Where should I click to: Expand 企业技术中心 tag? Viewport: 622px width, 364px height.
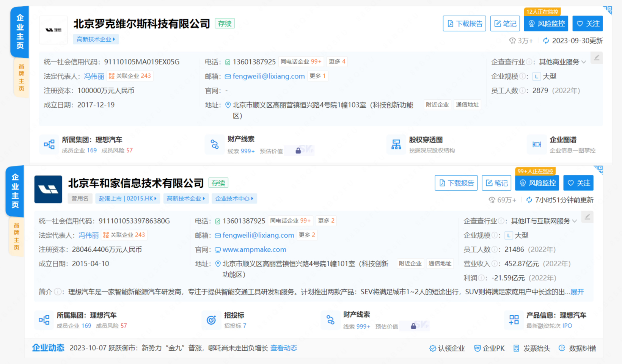tap(234, 198)
